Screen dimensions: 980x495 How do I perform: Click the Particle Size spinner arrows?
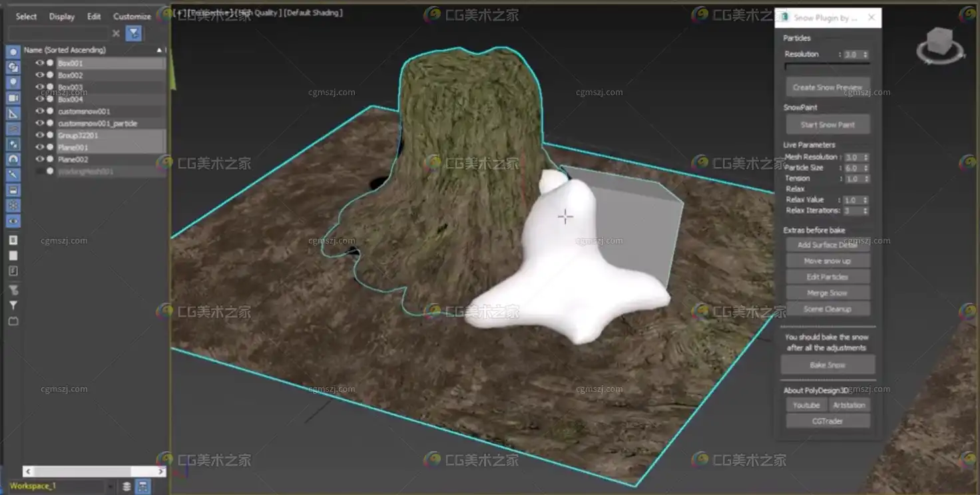tap(865, 168)
